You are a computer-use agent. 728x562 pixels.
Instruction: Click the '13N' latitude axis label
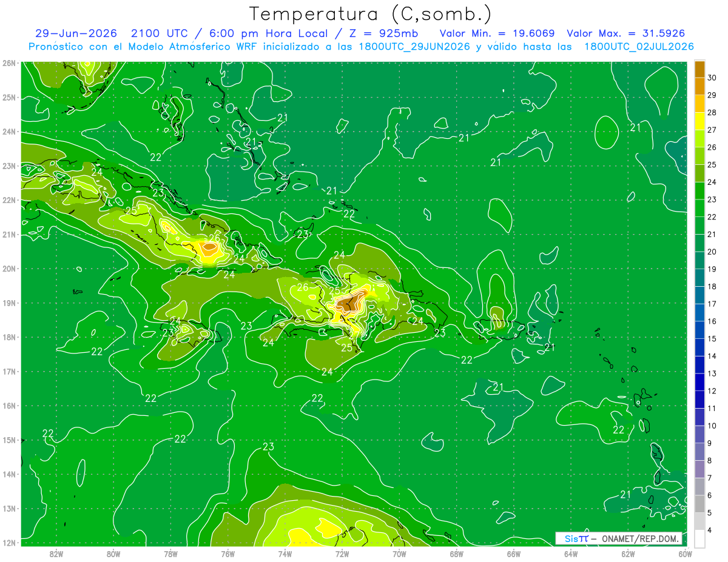pos(9,508)
